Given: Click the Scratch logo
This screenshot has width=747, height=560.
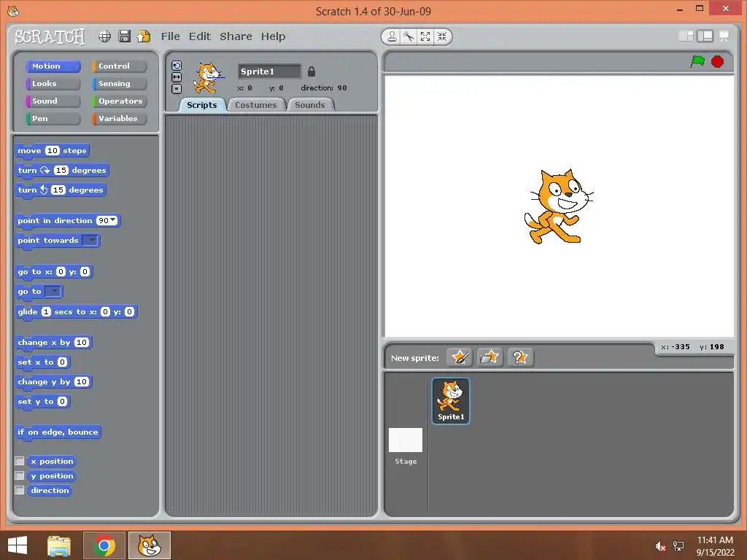Looking at the screenshot, I should (x=50, y=36).
